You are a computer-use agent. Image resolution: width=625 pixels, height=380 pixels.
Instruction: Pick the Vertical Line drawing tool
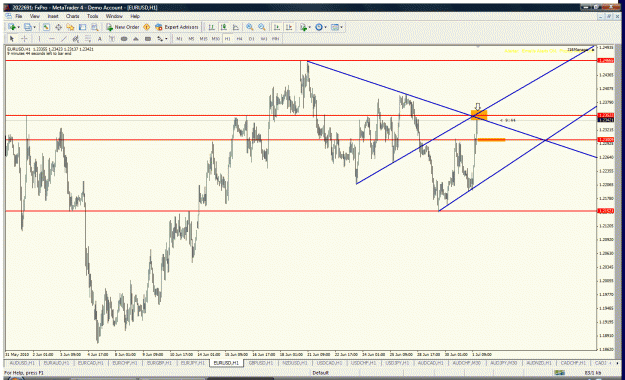tap(39, 39)
